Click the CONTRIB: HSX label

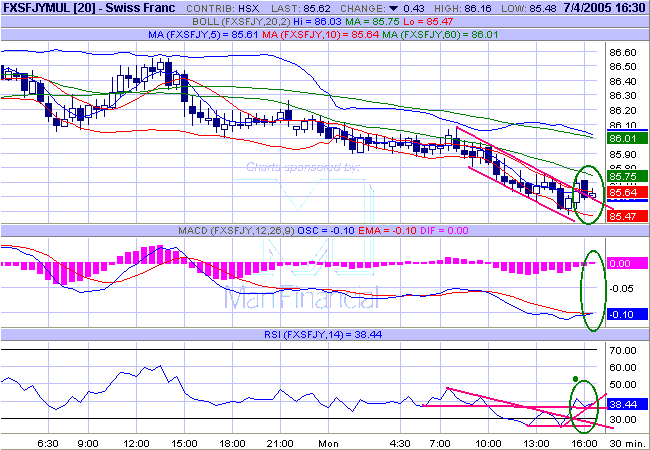tap(223, 9)
